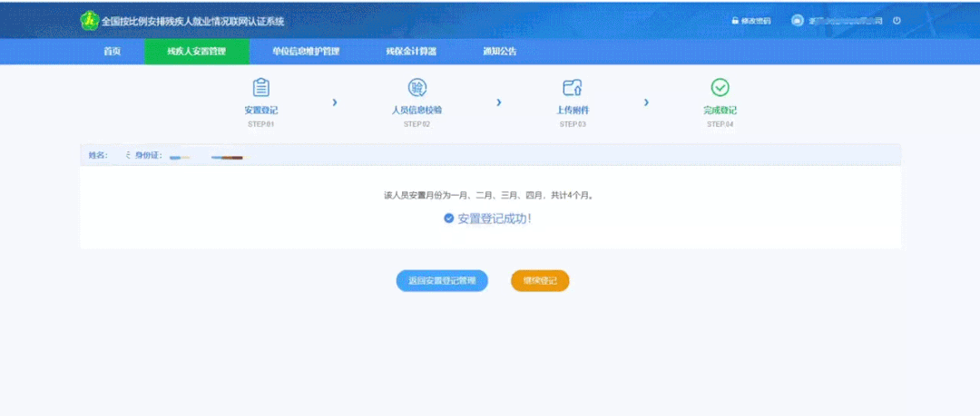
Task: Click the user avatar icon in header
Action: coord(797,20)
